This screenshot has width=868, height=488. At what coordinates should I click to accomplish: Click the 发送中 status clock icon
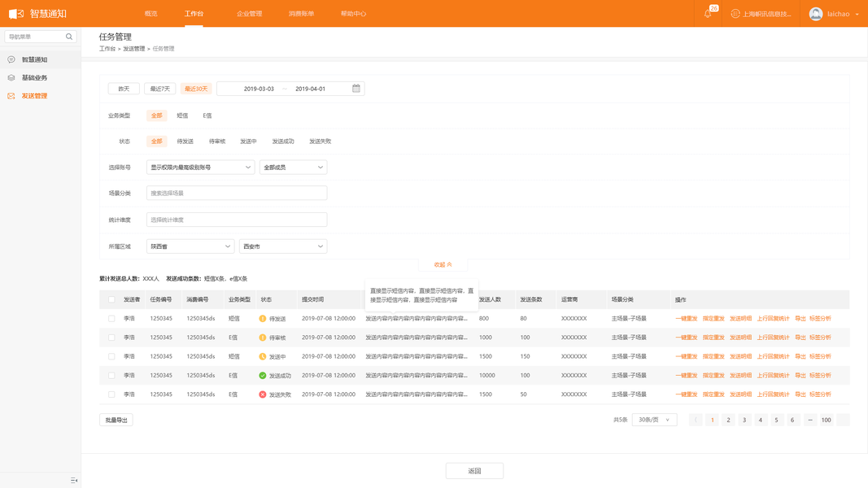pos(263,356)
